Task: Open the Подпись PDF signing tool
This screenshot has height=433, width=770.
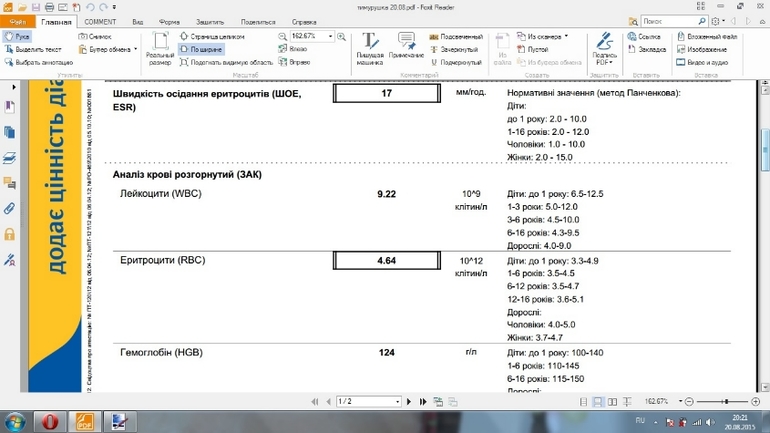Action: pos(604,48)
